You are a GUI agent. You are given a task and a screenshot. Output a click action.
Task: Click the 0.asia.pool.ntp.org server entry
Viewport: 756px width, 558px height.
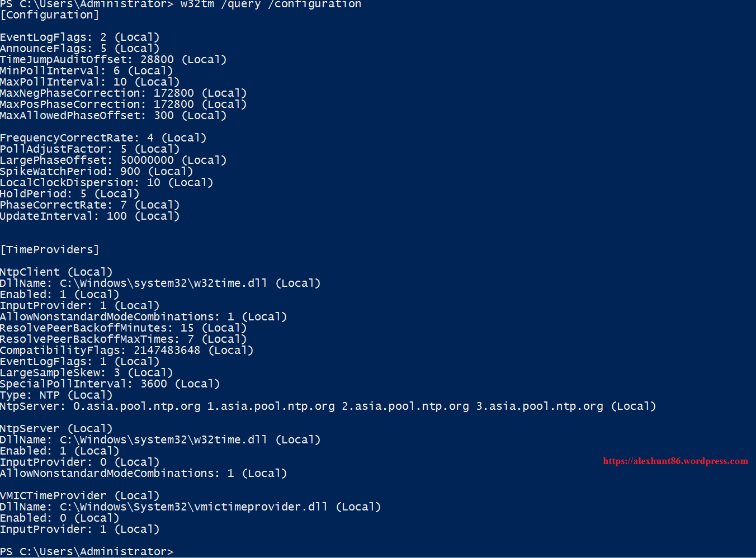[137, 406]
